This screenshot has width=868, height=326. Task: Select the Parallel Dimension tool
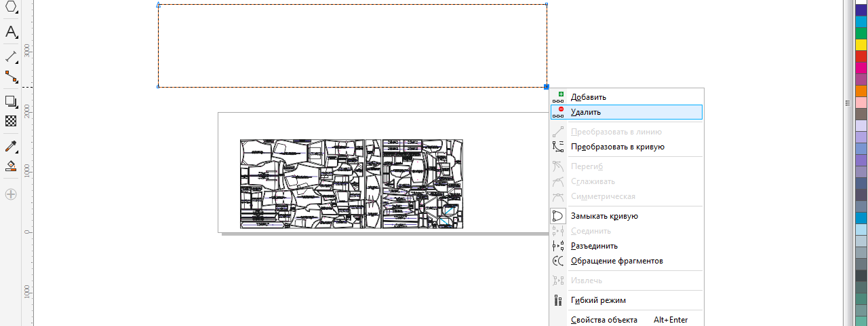(x=11, y=56)
